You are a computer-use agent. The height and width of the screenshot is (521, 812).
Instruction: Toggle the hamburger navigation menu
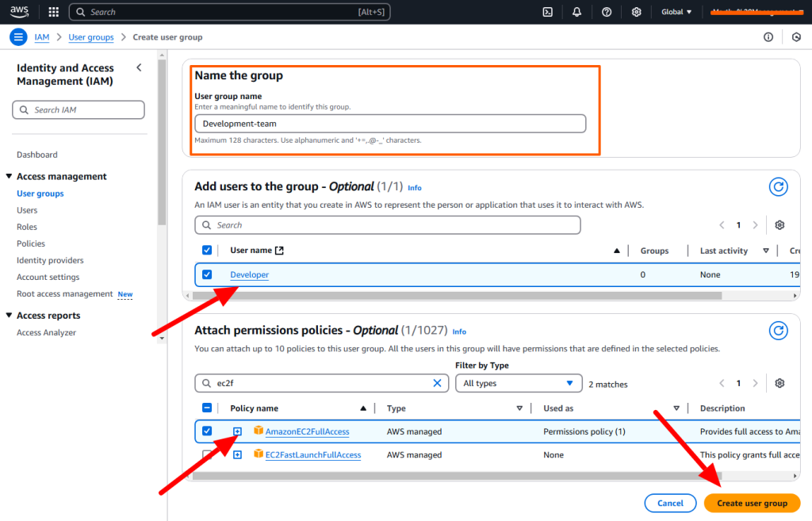[18, 37]
